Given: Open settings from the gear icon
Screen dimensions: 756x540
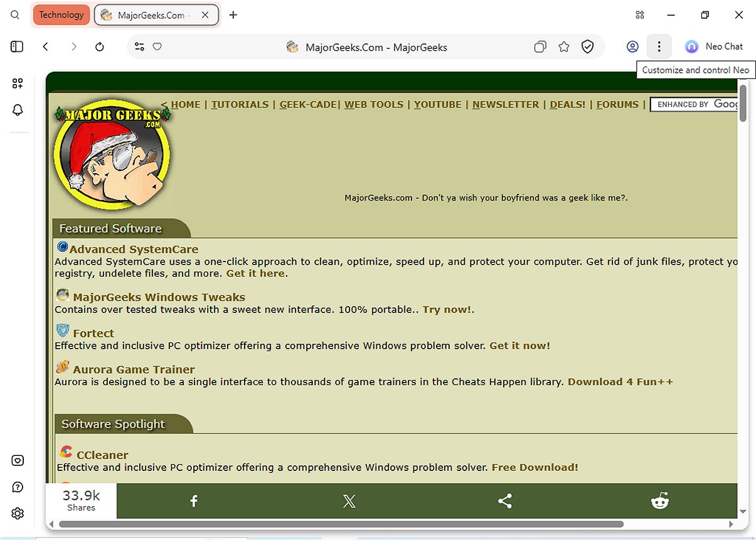Looking at the screenshot, I should pyautogui.click(x=18, y=513).
